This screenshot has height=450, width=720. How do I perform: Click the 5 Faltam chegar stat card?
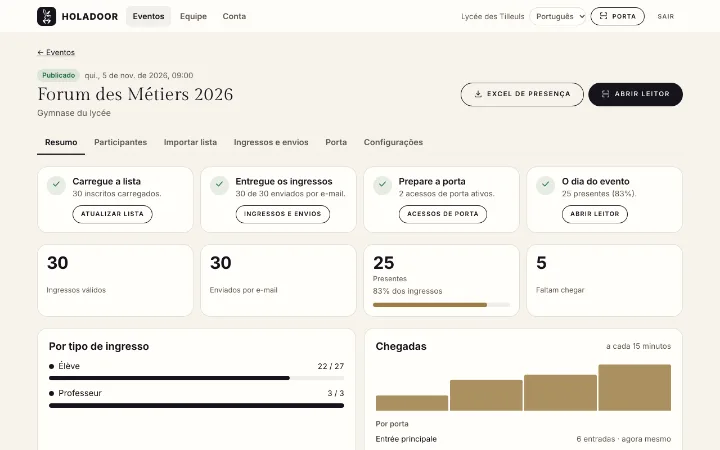point(604,280)
